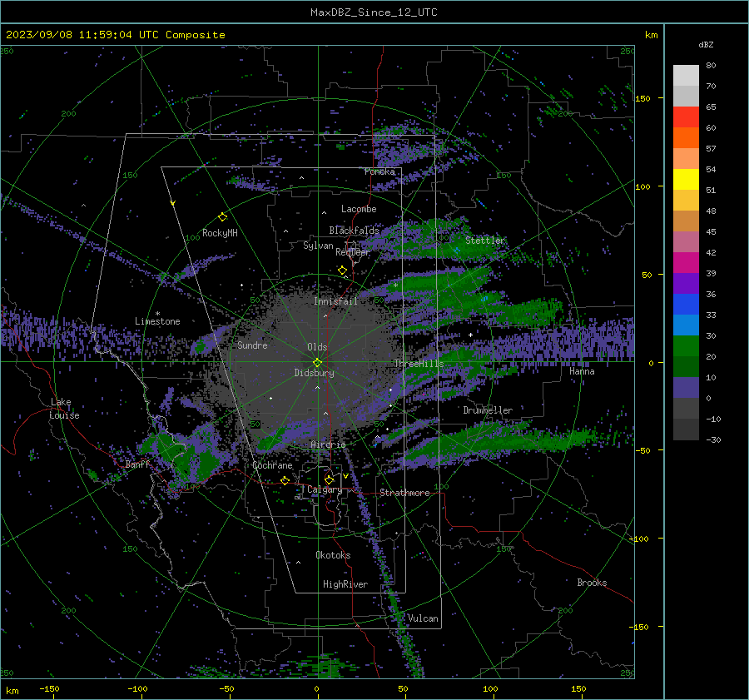The width and height of the screenshot is (749, 700).
Task: Click the Okotoks label
Action: pyautogui.click(x=333, y=555)
